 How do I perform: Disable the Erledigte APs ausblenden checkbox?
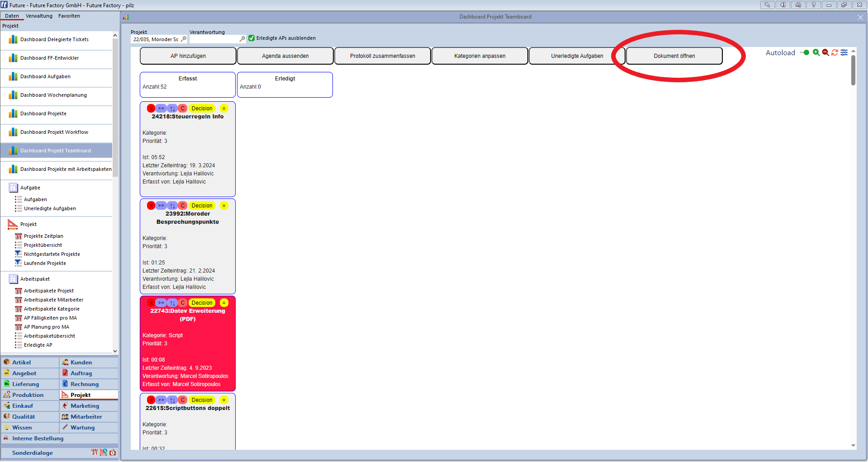coord(251,38)
